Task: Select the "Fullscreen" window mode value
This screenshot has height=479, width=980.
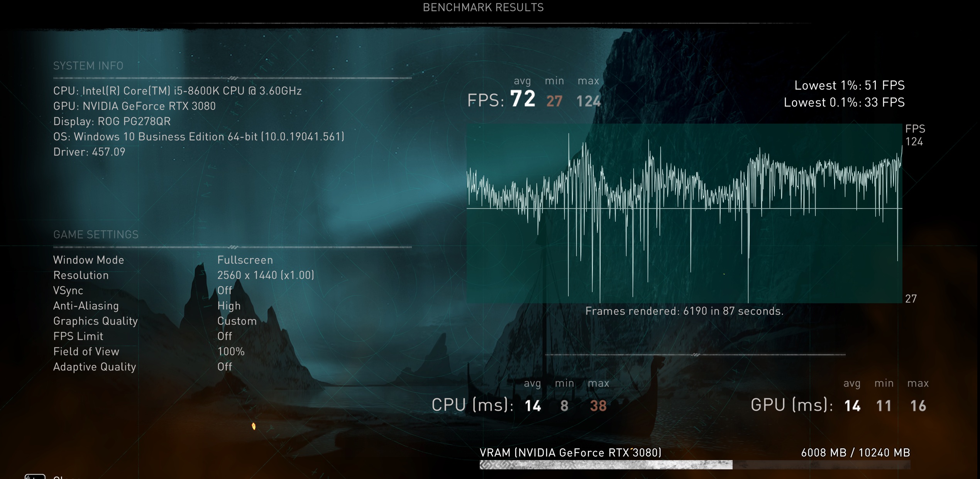Action: [245, 260]
